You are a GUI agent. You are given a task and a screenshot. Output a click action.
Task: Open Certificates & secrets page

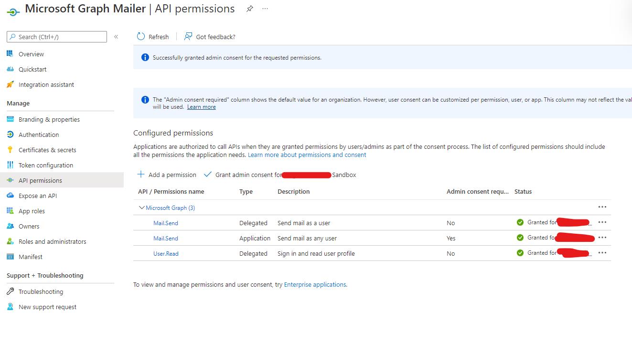tap(47, 150)
